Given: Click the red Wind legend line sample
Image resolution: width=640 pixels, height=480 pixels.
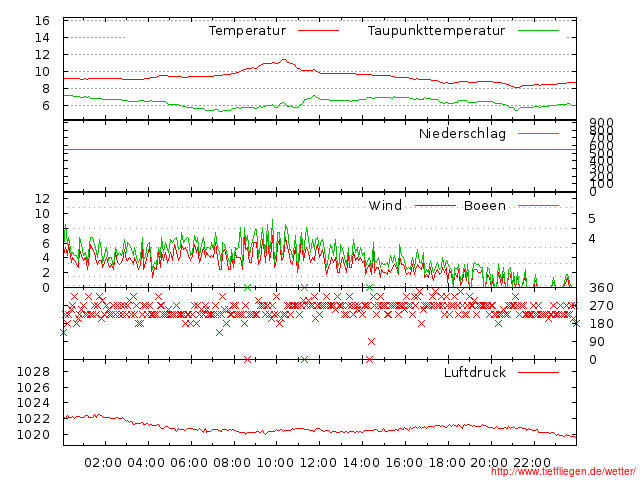Looking at the screenshot, I should click(435, 206).
